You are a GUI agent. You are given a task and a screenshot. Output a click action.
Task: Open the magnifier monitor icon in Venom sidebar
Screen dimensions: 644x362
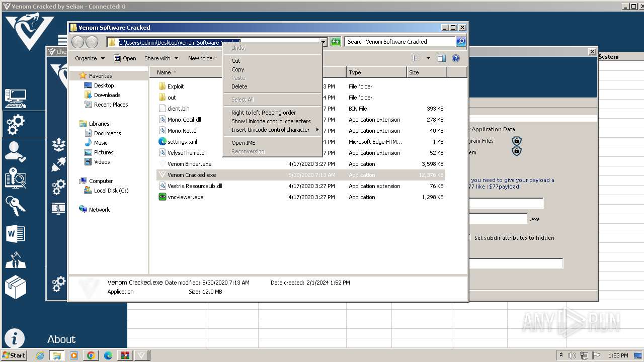(15, 179)
